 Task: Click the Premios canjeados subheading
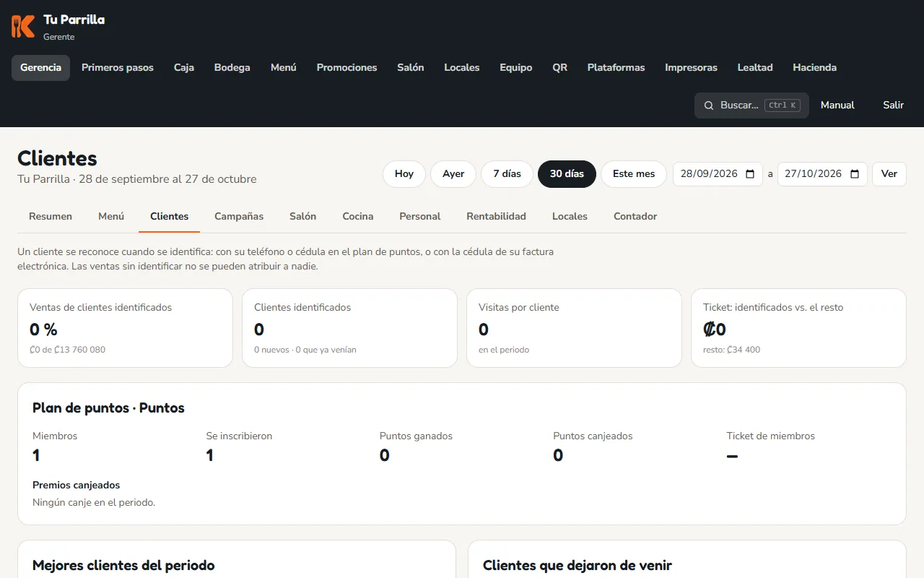tap(77, 486)
